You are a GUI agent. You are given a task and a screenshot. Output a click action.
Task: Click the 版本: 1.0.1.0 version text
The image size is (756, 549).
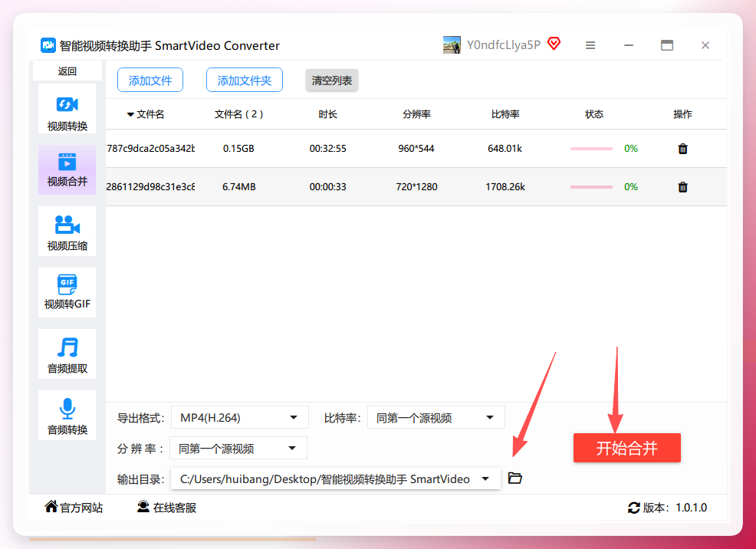click(675, 508)
